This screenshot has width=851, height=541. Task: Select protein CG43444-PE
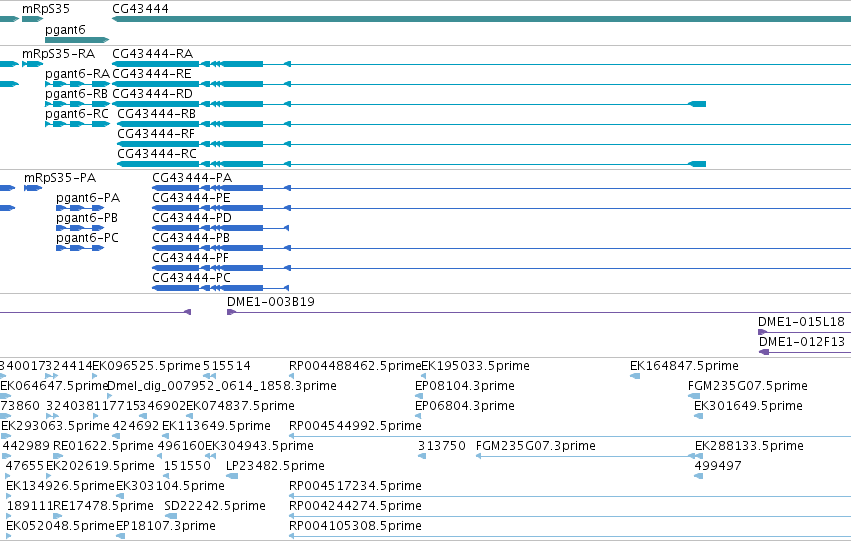pyautogui.click(x=191, y=198)
